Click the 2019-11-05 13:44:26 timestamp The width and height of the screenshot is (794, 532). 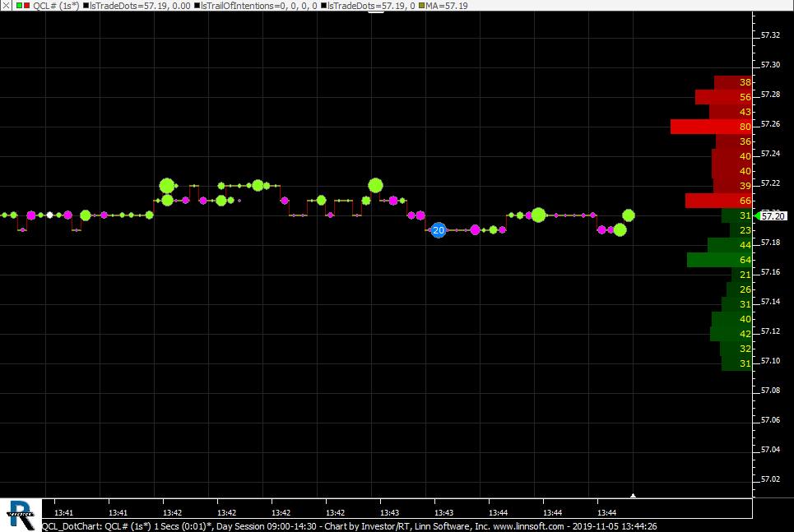pyautogui.click(x=615, y=526)
